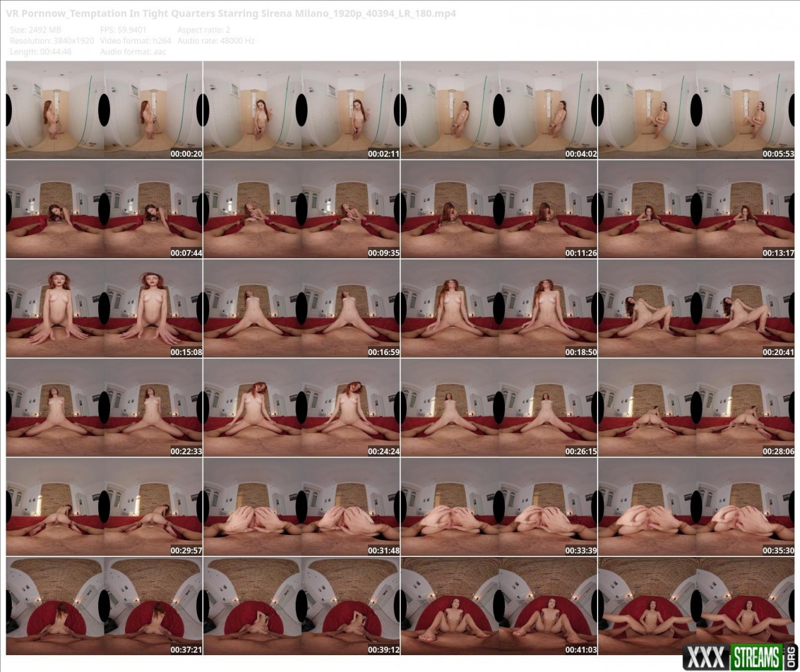The image size is (800, 672).
Task: Select the 00:39:12 timestamp label
Action: click(x=383, y=650)
